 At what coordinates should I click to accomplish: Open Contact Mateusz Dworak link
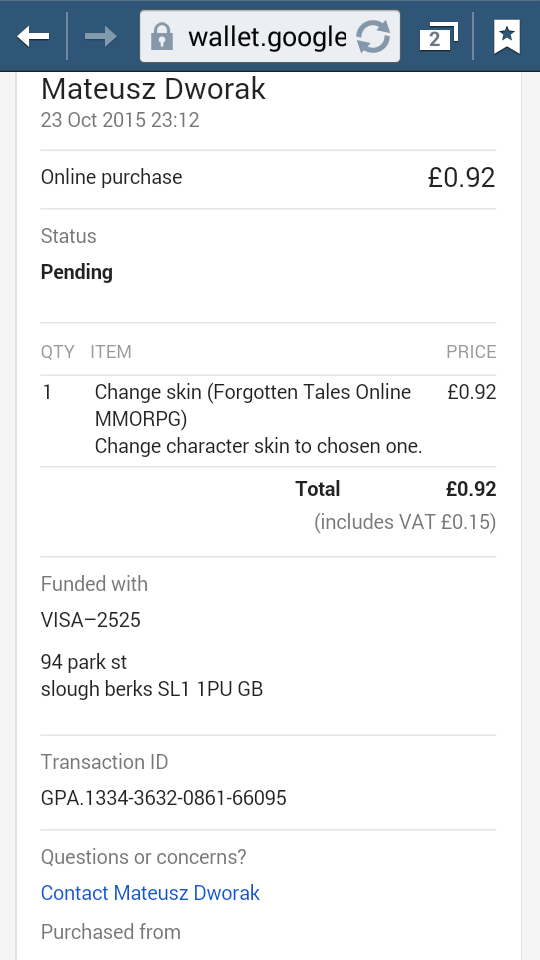pyautogui.click(x=150, y=893)
